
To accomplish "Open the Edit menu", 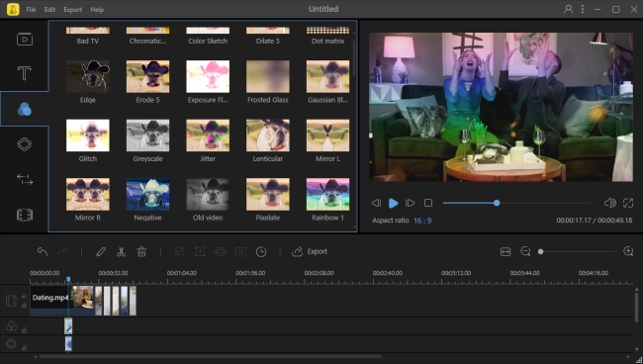I will coord(49,10).
